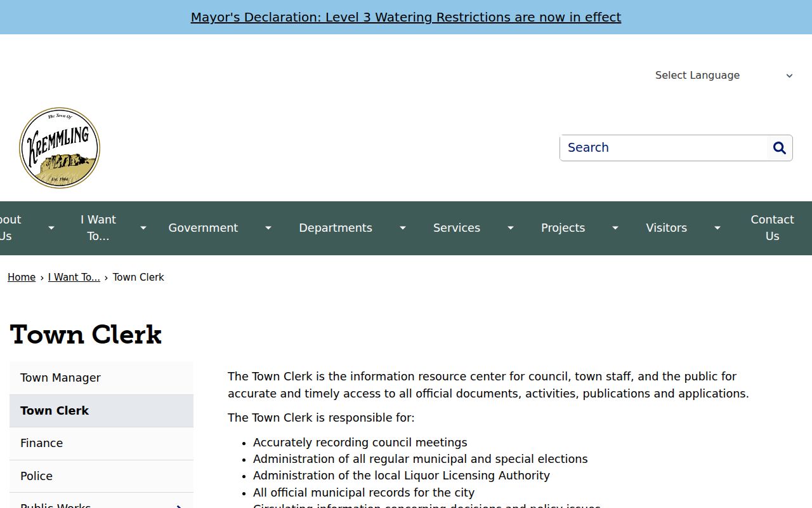
Task: Click 'The Town Clerk is responsible for:' text
Action: 321,418
